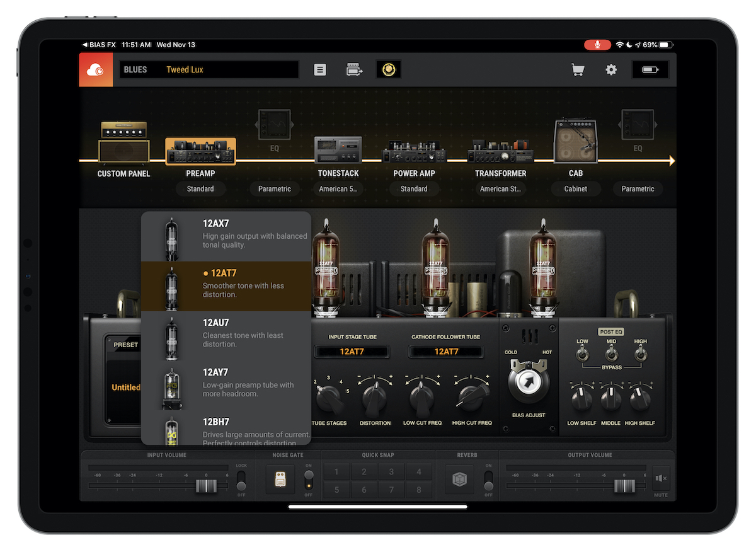The width and height of the screenshot is (756, 552).
Task: Toggle the Reverb on/off switch
Action: tap(488, 481)
